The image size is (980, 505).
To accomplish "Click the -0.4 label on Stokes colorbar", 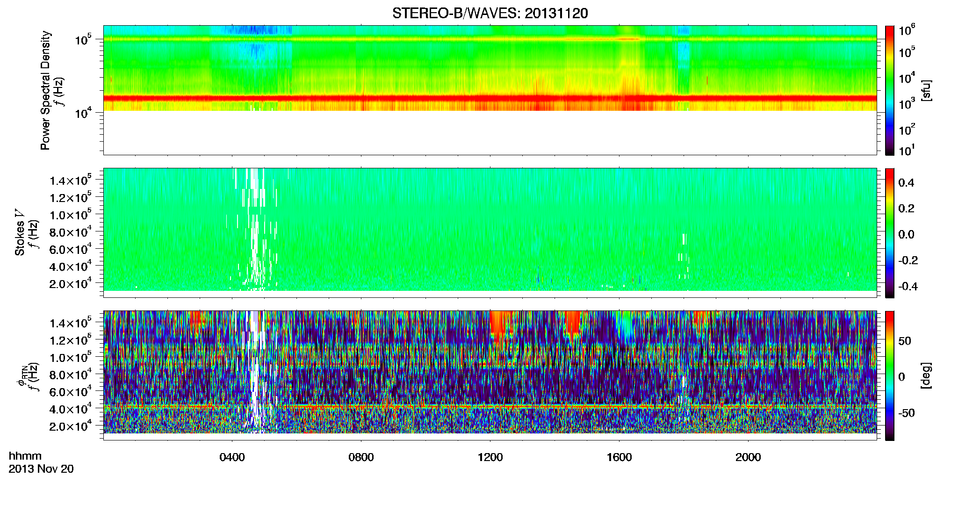I will tap(908, 286).
